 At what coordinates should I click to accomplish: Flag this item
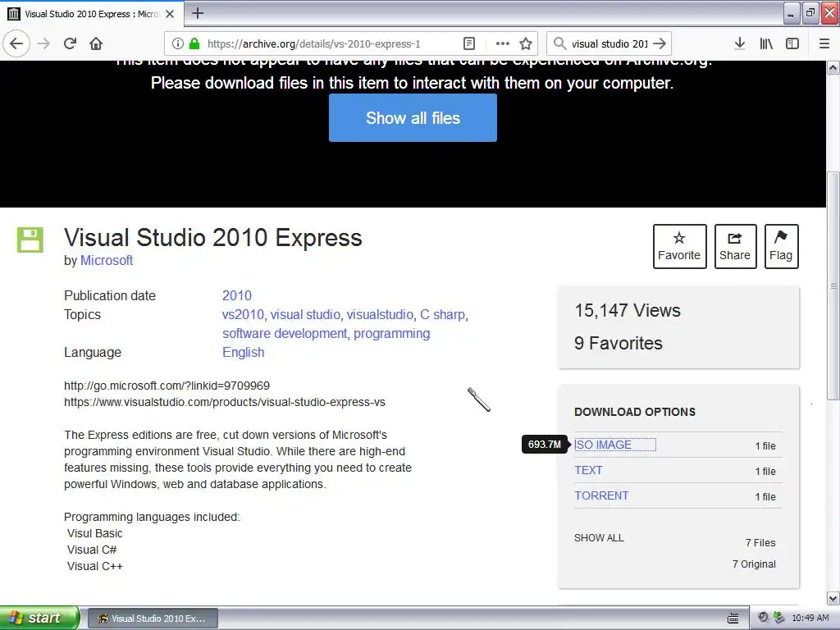tap(781, 246)
